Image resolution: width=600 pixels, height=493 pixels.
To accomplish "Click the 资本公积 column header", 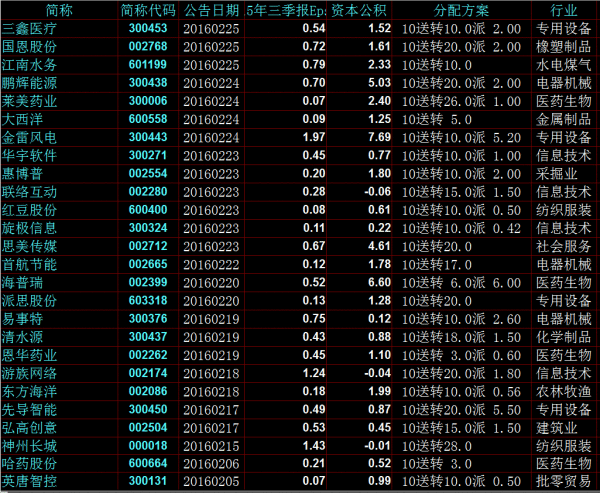I will pos(359,10).
